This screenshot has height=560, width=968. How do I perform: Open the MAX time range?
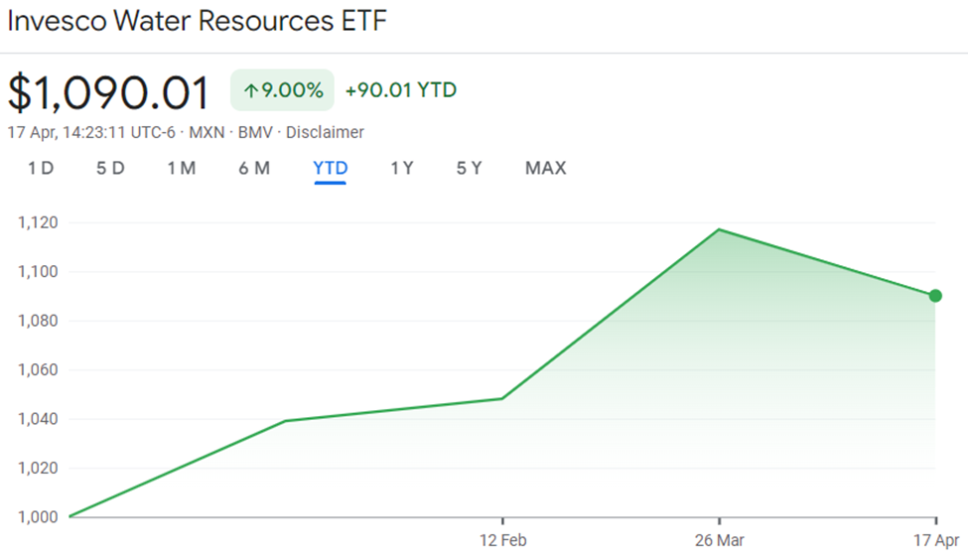546,168
